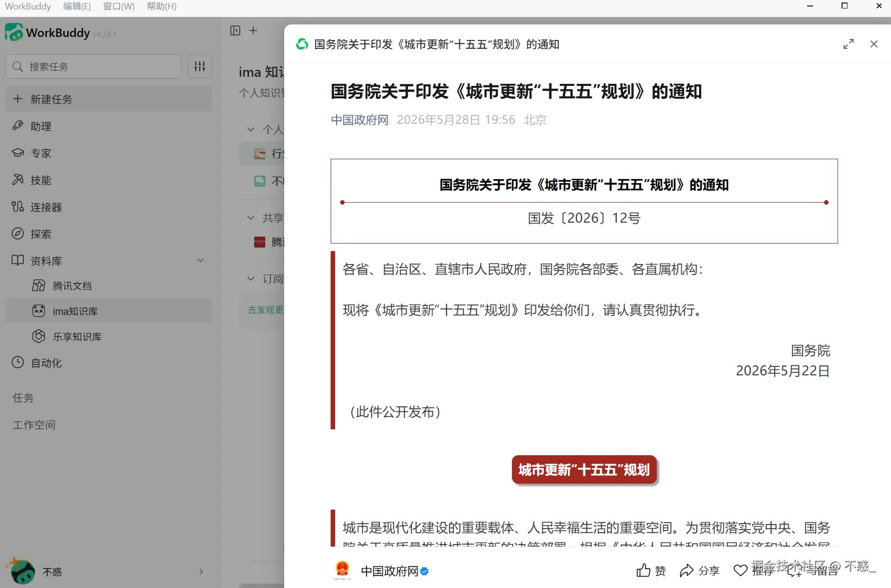
Task: Select ima知识库 library item
Action: click(108, 310)
